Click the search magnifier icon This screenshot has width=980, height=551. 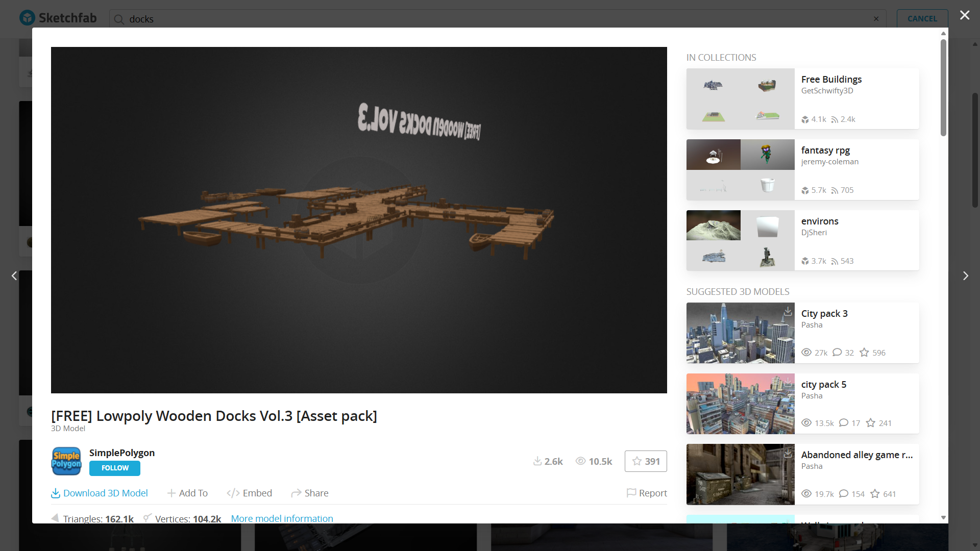pos(119,19)
